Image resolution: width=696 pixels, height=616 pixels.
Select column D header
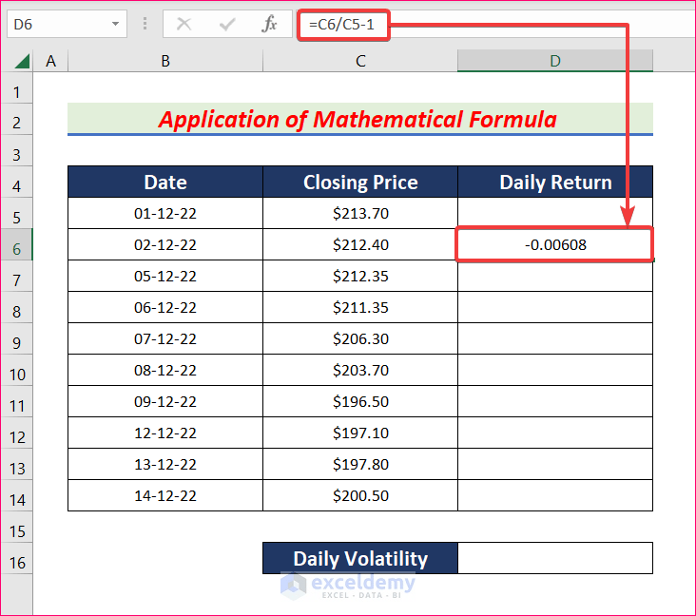pyautogui.click(x=555, y=61)
